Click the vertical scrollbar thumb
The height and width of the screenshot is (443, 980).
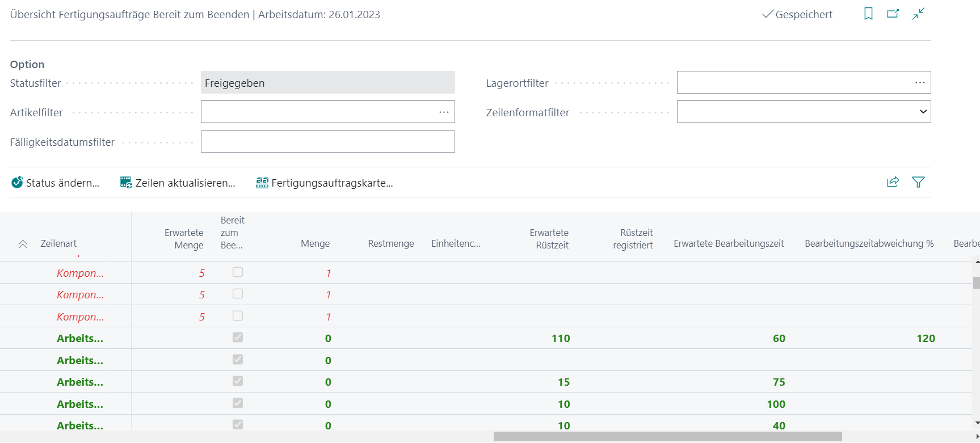click(976, 282)
